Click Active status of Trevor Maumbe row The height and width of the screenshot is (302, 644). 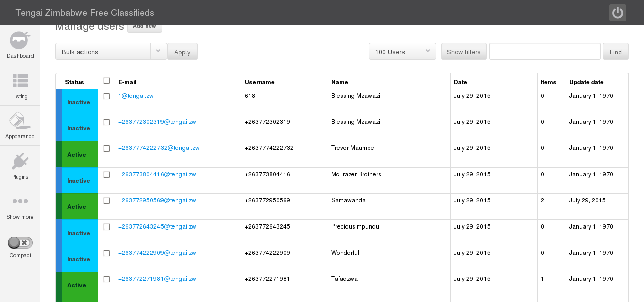pyautogui.click(x=80, y=155)
